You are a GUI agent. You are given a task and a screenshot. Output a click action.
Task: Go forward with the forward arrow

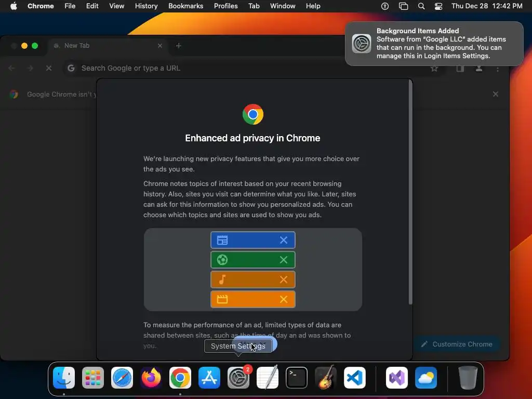30,68
